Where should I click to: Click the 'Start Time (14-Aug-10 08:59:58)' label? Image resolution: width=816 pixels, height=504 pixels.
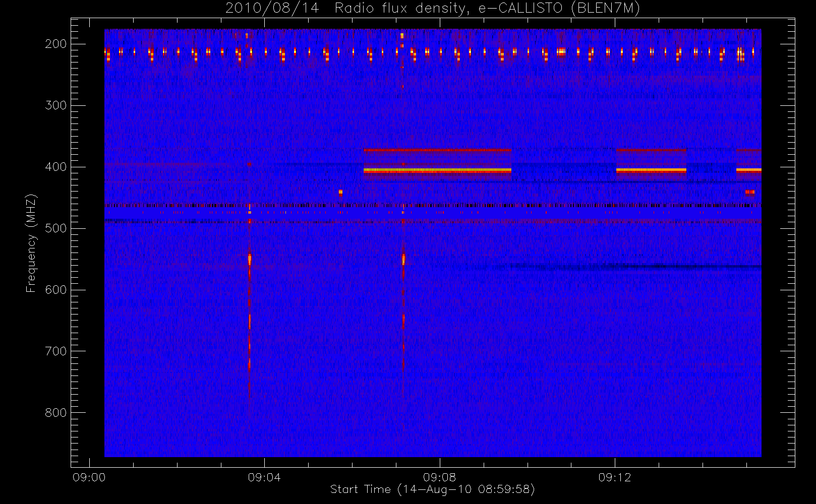pos(432,489)
